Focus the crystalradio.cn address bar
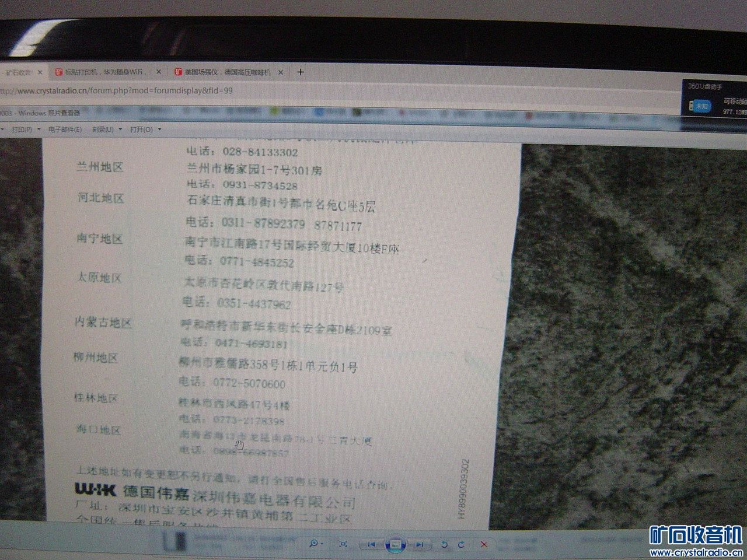Image resolution: width=747 pixels, height=560 pixels. [117, 91]
